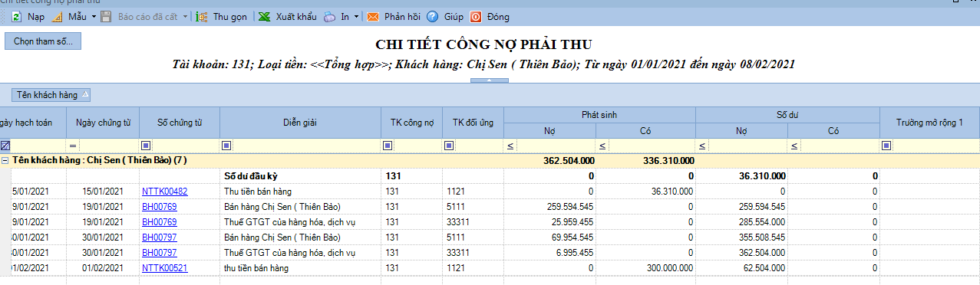980x285 pixels.
Task: Toggle the TK công nợ filter operator box
Action: (x=388, y=146)
